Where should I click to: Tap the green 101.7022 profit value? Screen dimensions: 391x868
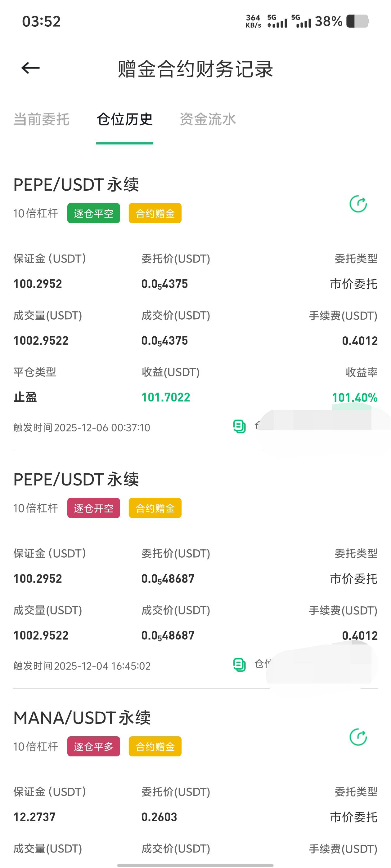tap(166, 397)
